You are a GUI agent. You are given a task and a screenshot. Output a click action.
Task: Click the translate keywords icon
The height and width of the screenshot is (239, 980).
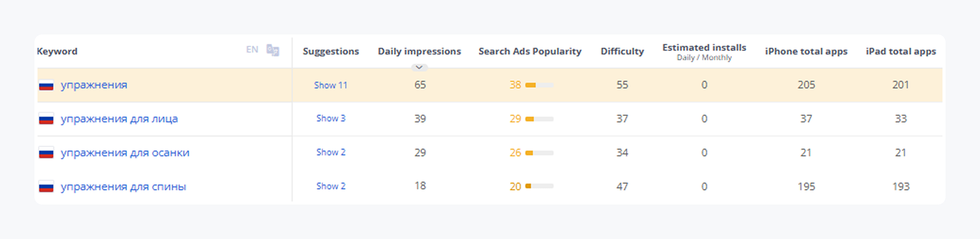273,50
